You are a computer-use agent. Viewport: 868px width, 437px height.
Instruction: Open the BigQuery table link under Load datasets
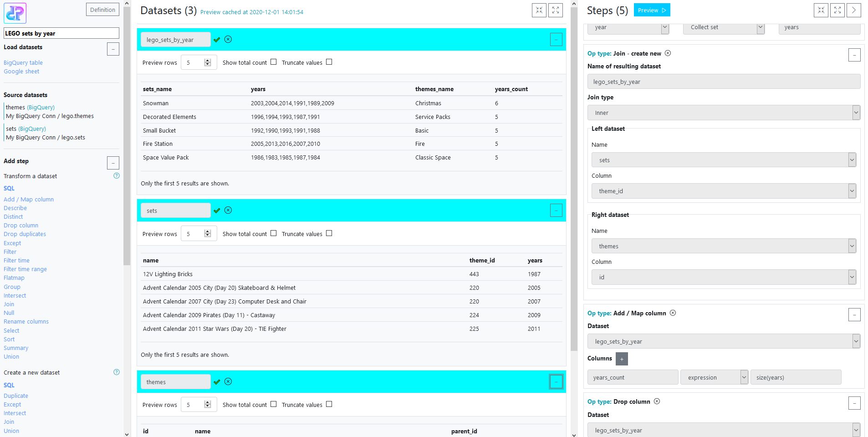pyautogui.click(x=23, y=62)
